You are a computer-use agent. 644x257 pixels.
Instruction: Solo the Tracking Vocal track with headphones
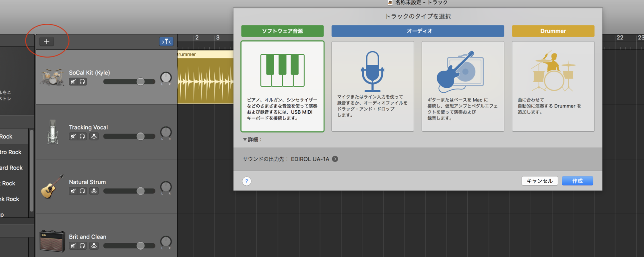pyautogui.click(x=83, y=137)
